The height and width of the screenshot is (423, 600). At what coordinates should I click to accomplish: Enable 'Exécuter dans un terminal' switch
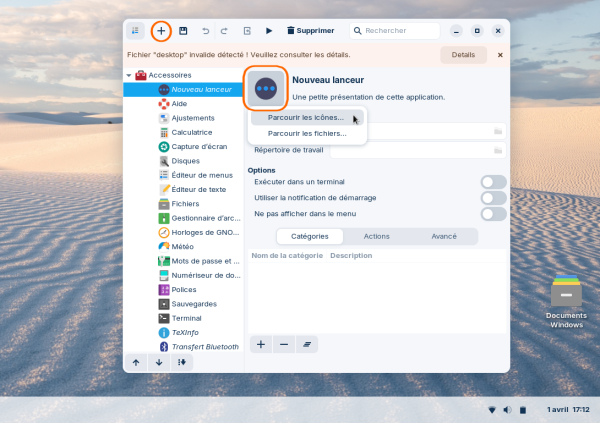click(x=493, y=182)
